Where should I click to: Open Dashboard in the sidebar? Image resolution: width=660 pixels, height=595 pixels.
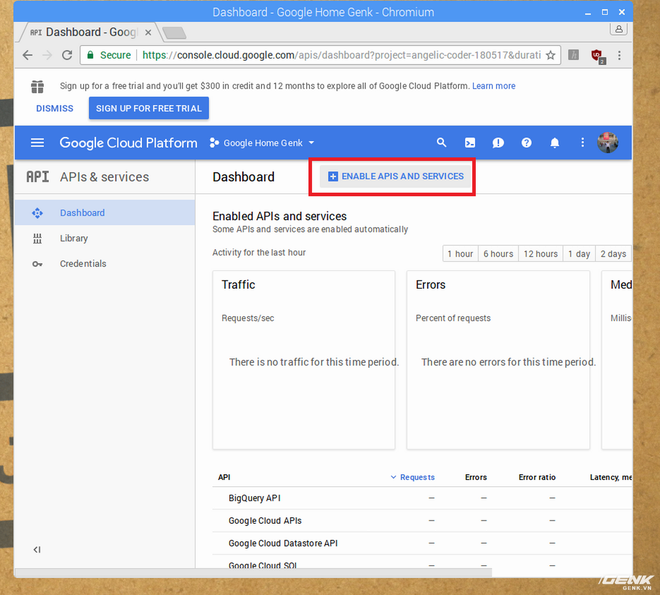(x=105, y=212)
